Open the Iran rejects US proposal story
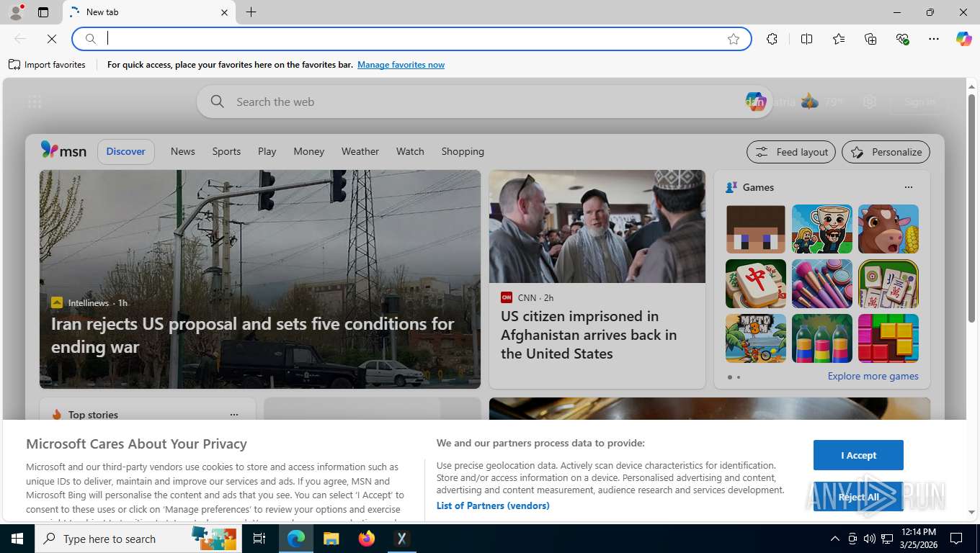Image resolution: width=980 pixels, height=553 pixels. click(253, 335)
